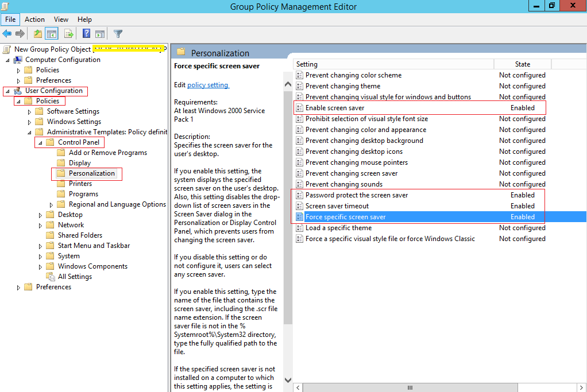Expand Policies under Computer Configuration

(18, 71)
